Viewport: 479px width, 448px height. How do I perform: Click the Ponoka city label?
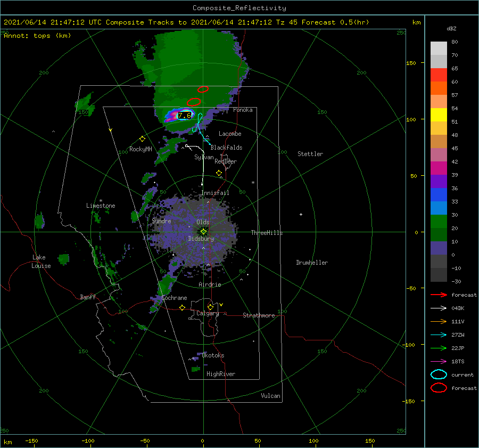click(243, 110)
